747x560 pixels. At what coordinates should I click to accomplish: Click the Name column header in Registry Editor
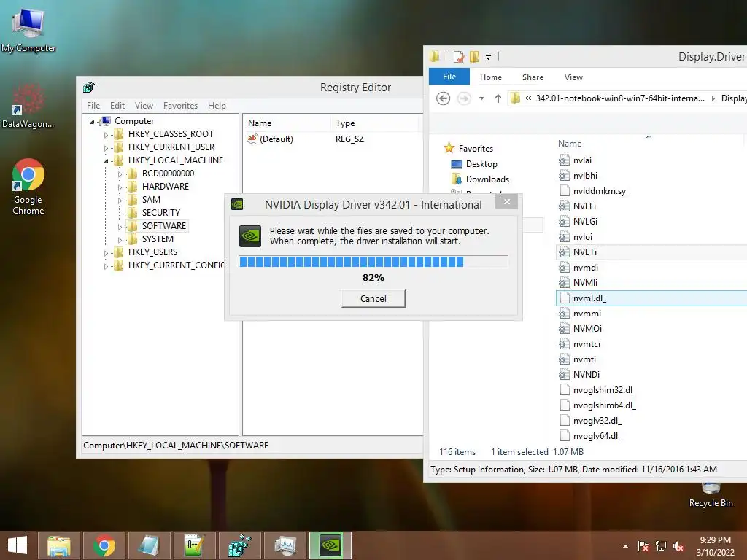coord(286,122)
